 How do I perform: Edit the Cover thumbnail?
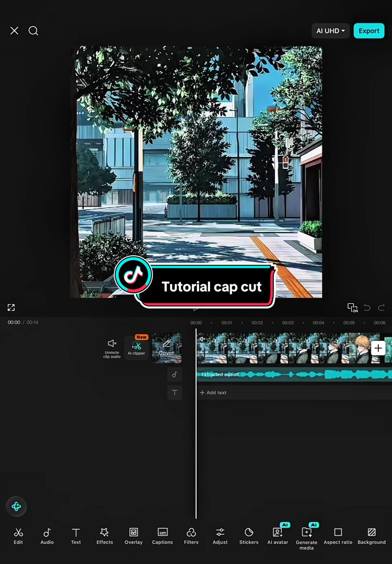(x=167, y=348)
